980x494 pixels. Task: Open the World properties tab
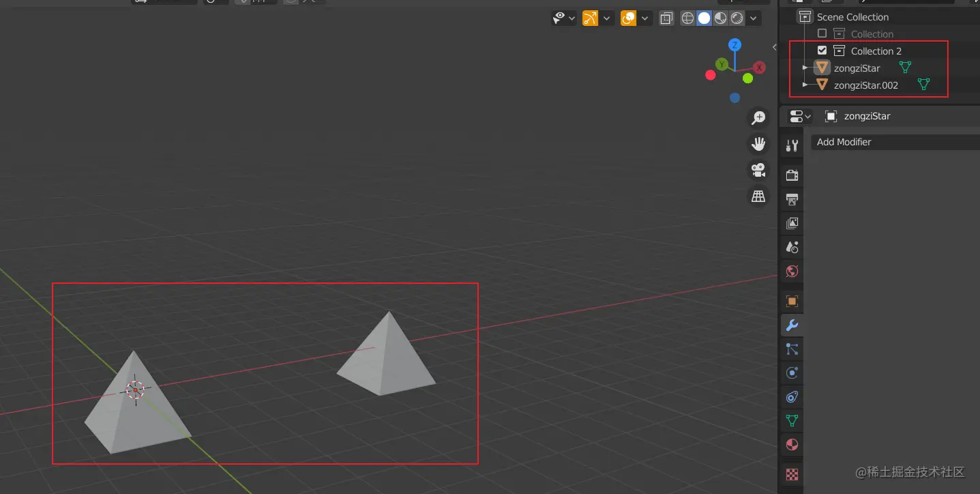pyautogui.click(x=792, y=271)
